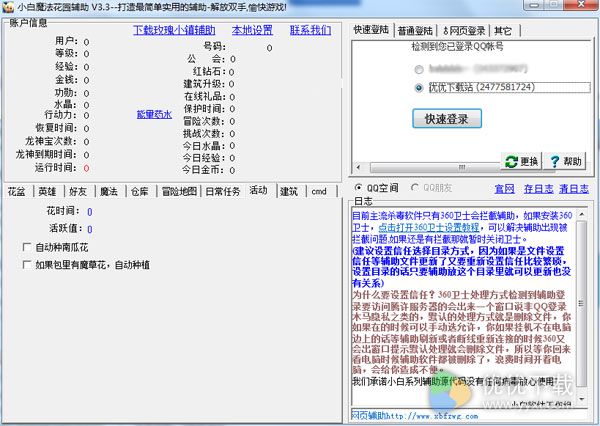
Task: Click the app icon in the title bar
Action: point(8,7)
